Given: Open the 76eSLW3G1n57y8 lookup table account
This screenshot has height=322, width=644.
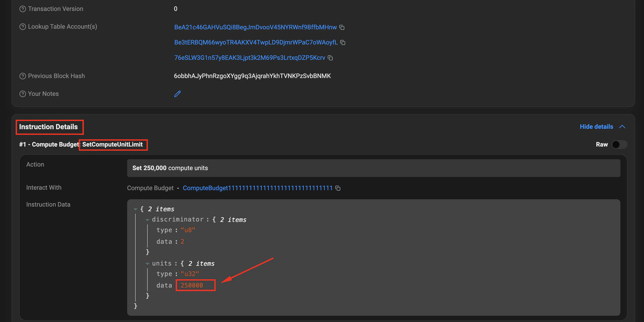Looking at the screenshot, I should (249, 58).
